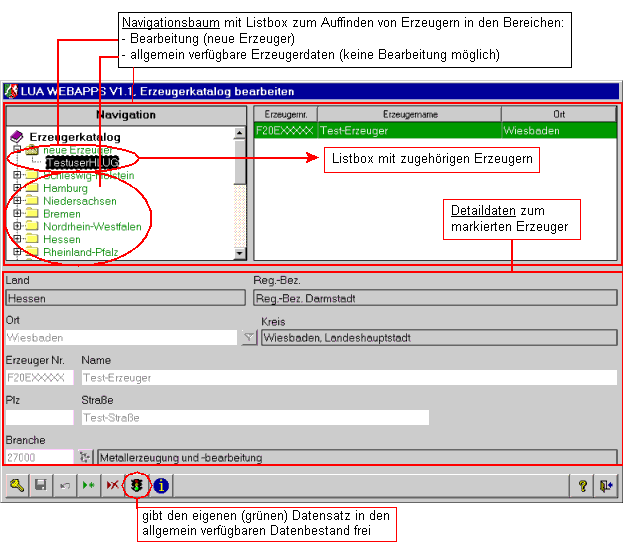Select the Test-Erzeuger row in the listbox
This screenshot has width=623, height=550.
coord(408,130)
